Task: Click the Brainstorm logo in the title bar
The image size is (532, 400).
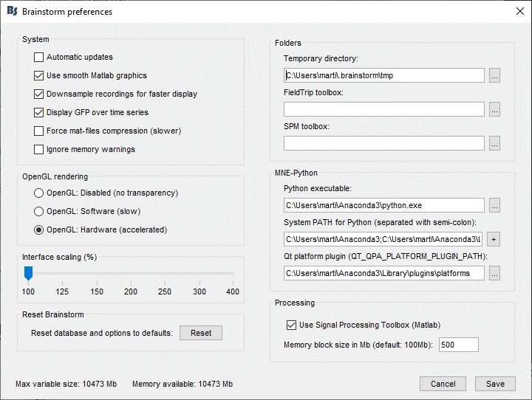Action: pos(11,12)
